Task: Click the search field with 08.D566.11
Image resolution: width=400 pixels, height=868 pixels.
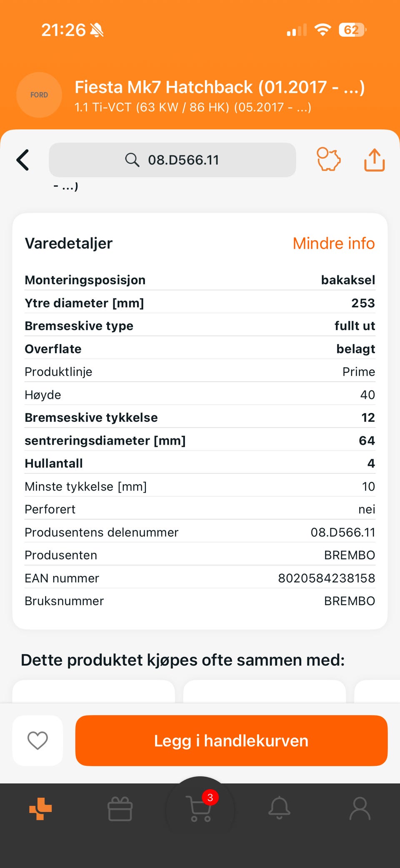Action: (x=172, y=160)
